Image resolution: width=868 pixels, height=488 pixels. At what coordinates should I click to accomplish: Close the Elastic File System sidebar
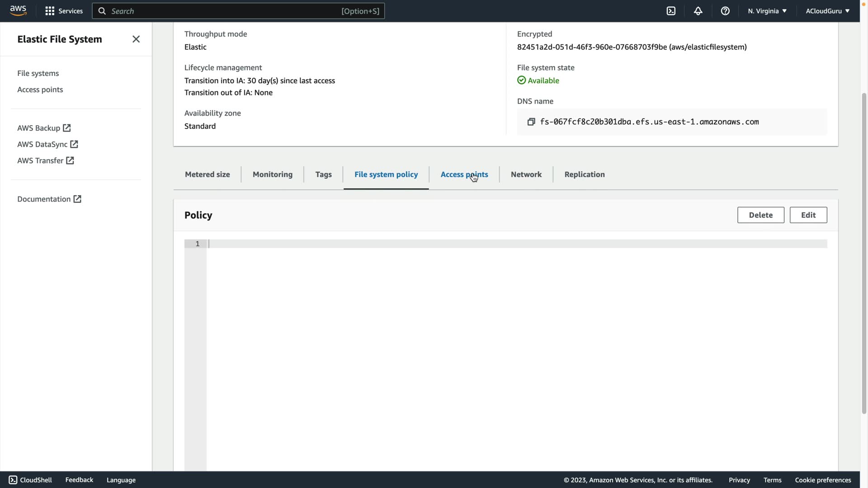click(x=136, y=39)
